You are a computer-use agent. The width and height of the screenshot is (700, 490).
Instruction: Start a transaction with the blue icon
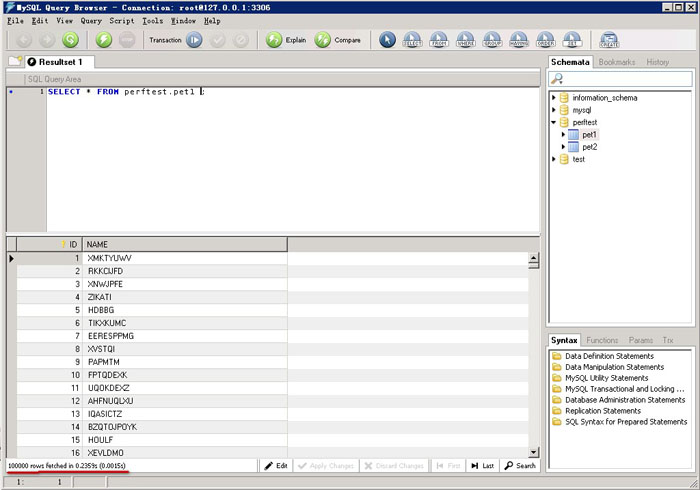(194, 40)
